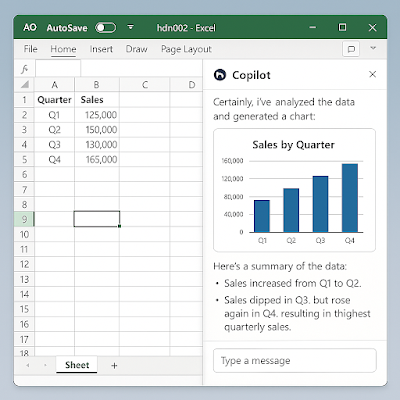Select cell containing Q4
Screen dimensions: 400x400
(x=54, y=160)
